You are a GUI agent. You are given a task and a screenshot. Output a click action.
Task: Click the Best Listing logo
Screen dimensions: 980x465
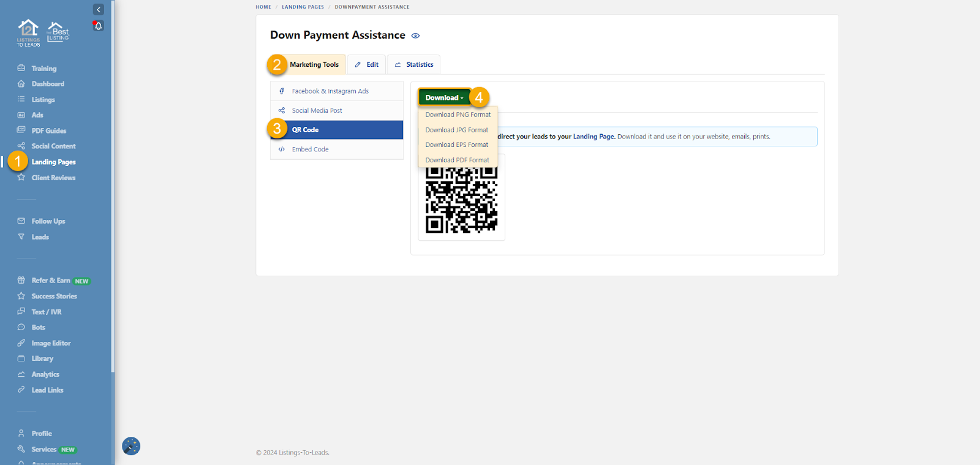pyautogui.click(x=58, y=32)
